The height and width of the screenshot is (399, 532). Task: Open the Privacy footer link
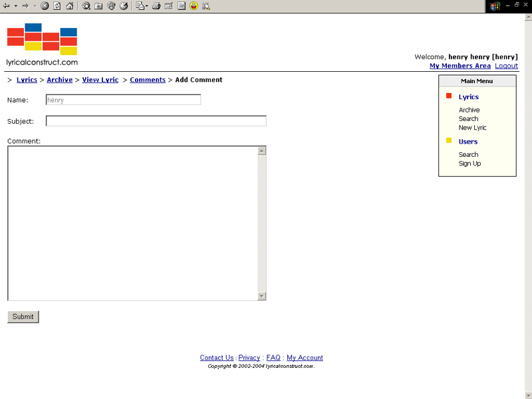pyautogui.click(x=249, y=358)
